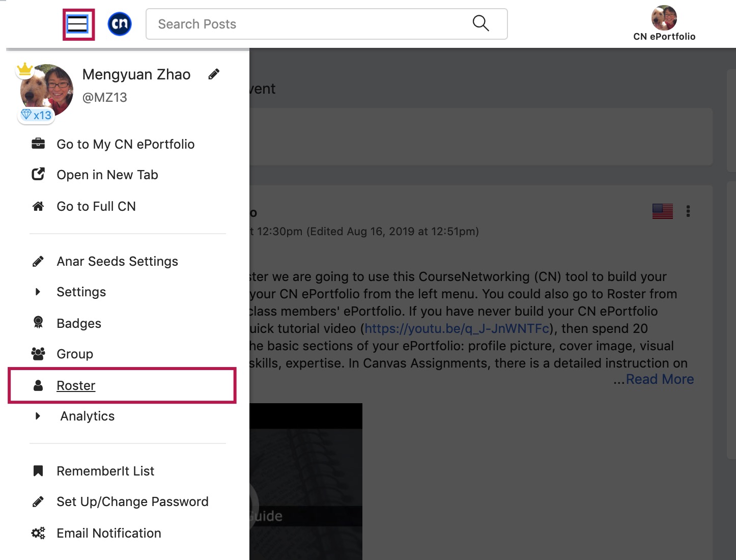Click the edit pencil beside Mengyuan Zhao
The width and height of the screenshot is (736, 560).
pyautogui.click(x=214, y=74)
